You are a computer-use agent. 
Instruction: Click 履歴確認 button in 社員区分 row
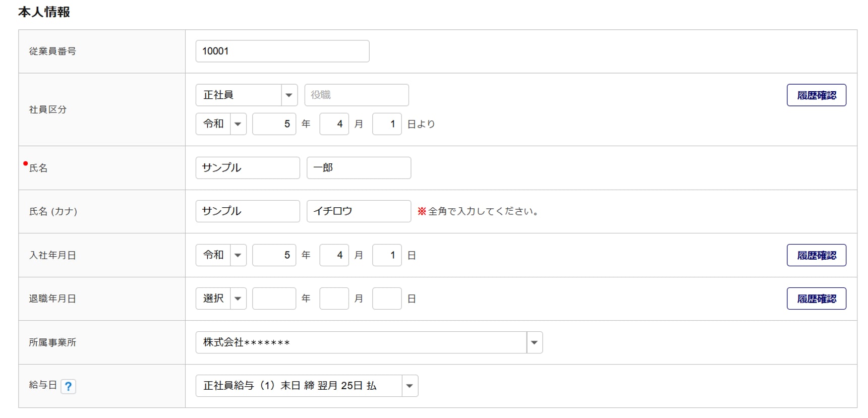pos(816,95)
